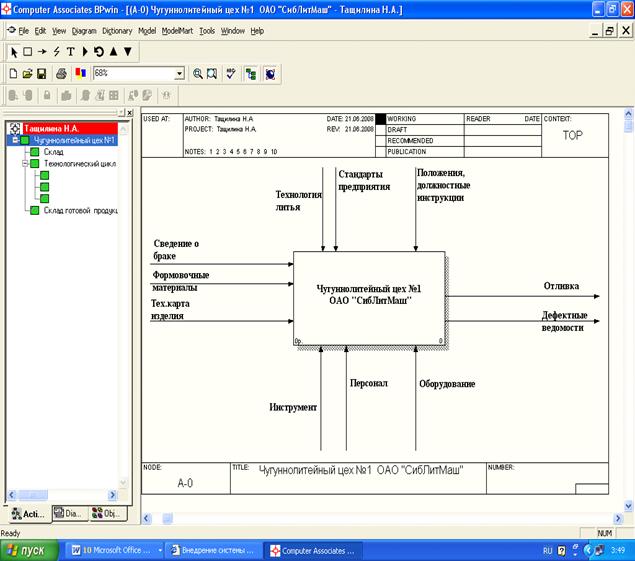The image size is (635, 561).
Task: Print the diagram using printer icon
Action: point(61,73)
